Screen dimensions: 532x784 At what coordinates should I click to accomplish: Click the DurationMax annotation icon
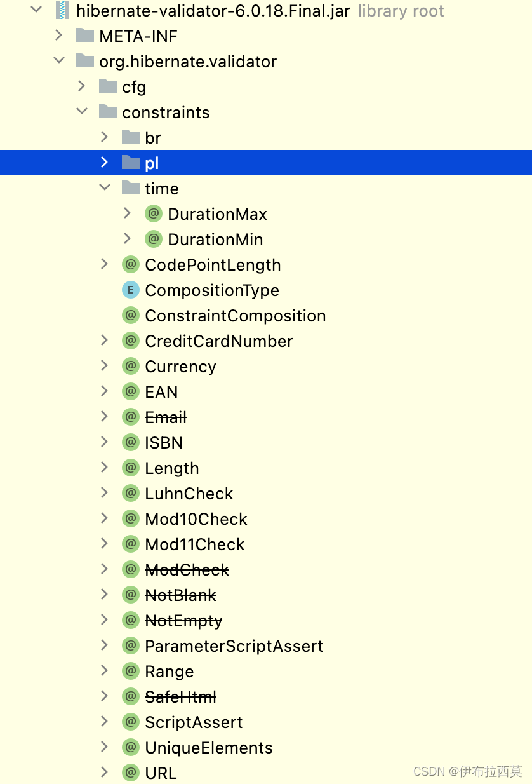pos(154,213)
